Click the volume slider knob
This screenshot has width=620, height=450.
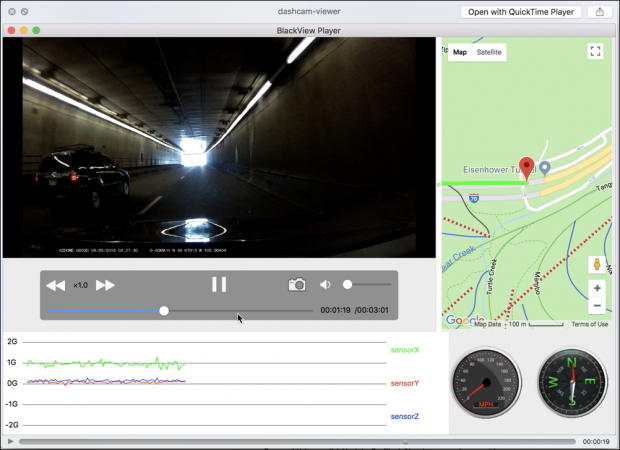347,285
